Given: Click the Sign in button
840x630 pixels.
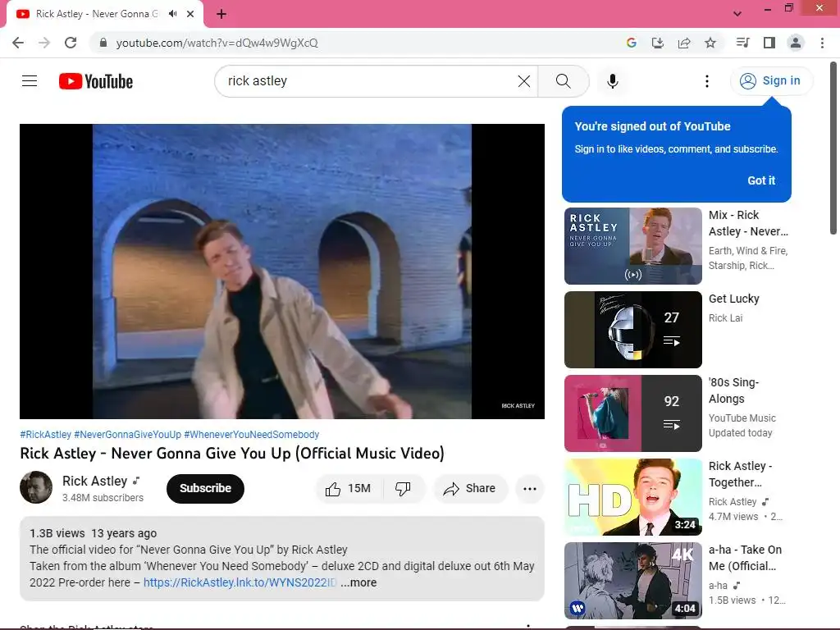Looking at the screenshot, I should tap(771, 81).
